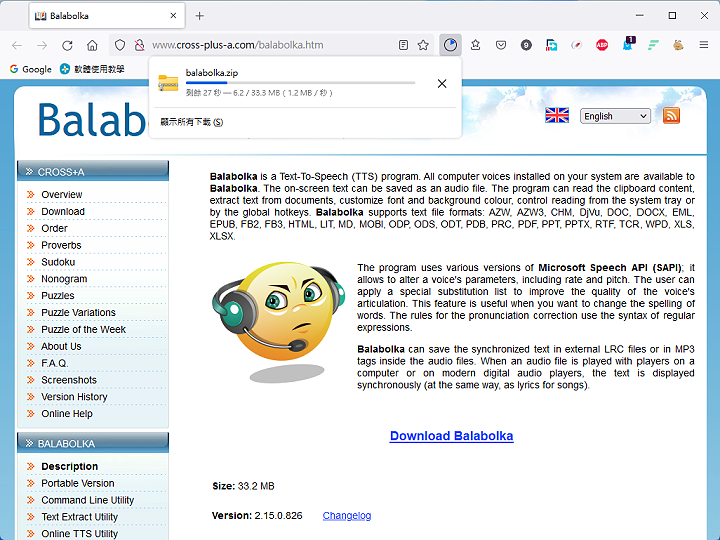Screen dimensions: 720x540
Task: Open the Online Help sidebar link
Action: [x=67, y=414]
